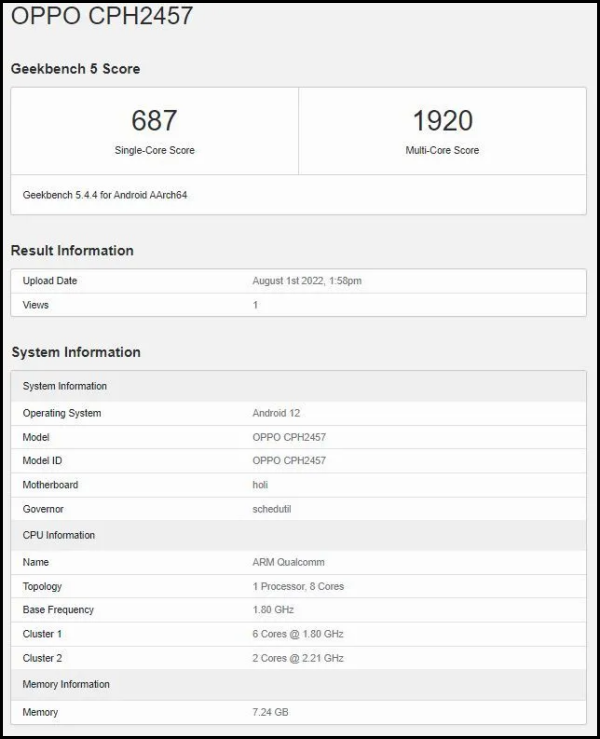The width and height of the screenshot is (600, 739).
Task: Select the Android 12 value
Action: coord(276,413)
